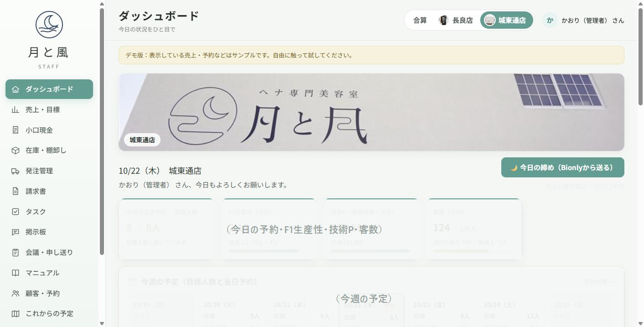644x327 pixels.
Task: Open 掲示板 message icon
Action: 16,232
